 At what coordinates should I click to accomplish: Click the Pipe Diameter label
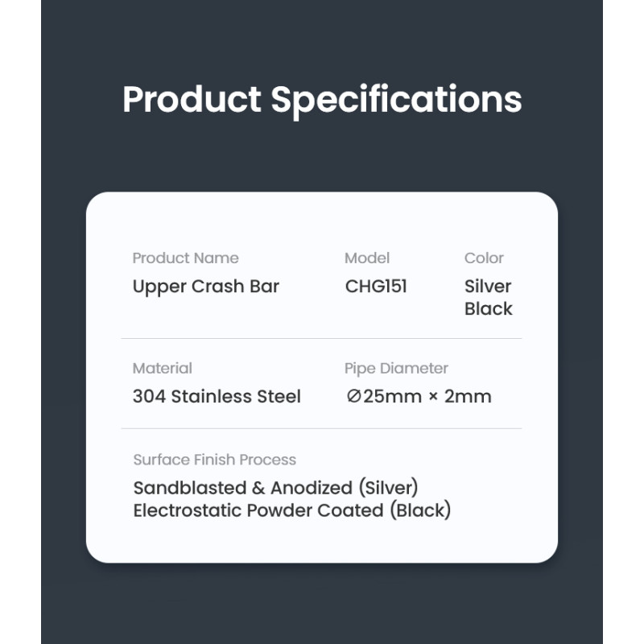click(396, 369)
